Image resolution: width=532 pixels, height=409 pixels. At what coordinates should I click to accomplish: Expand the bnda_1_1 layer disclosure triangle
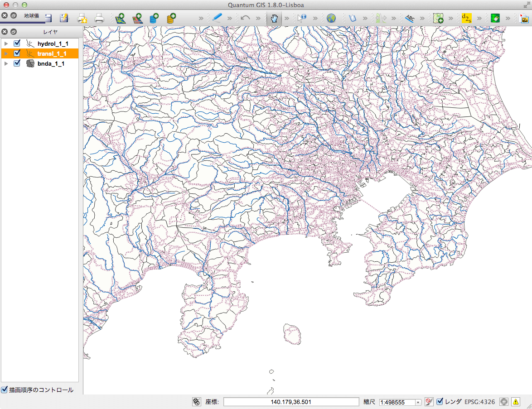coord(6,63)
